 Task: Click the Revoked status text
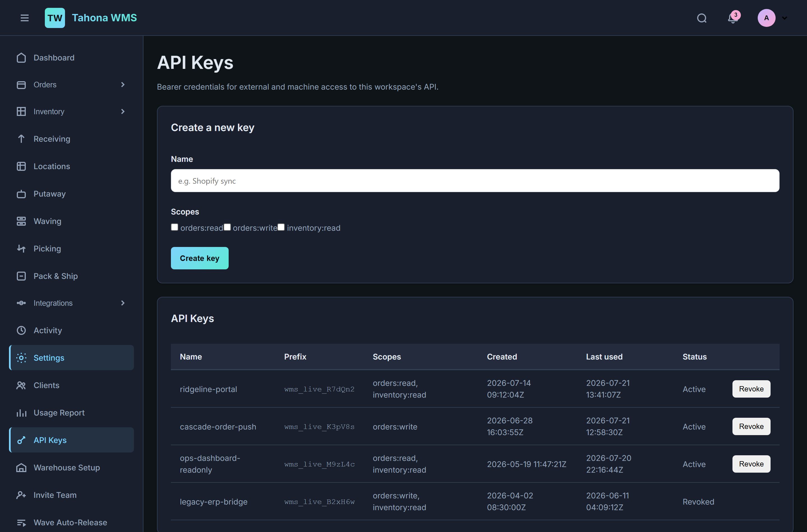coord(698,502)
